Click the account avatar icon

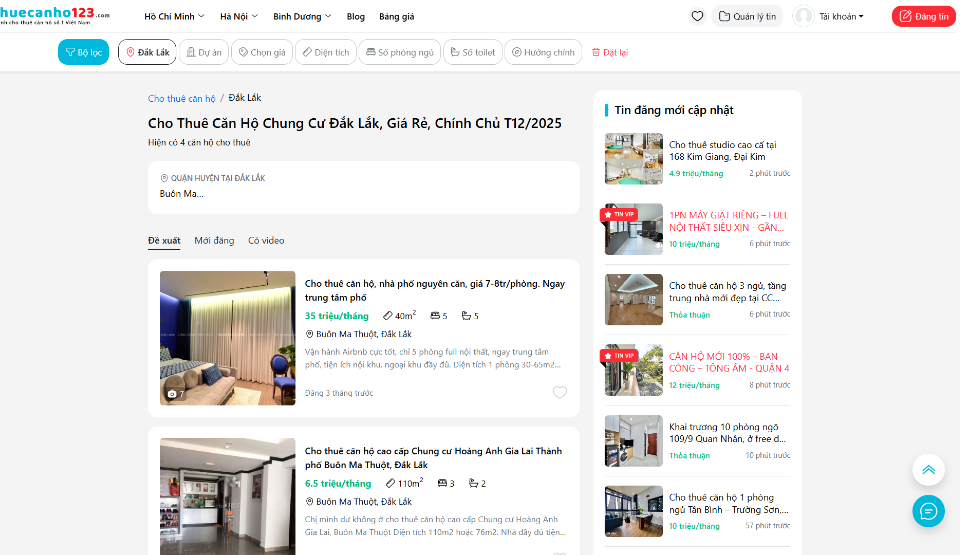coord(803,17)
